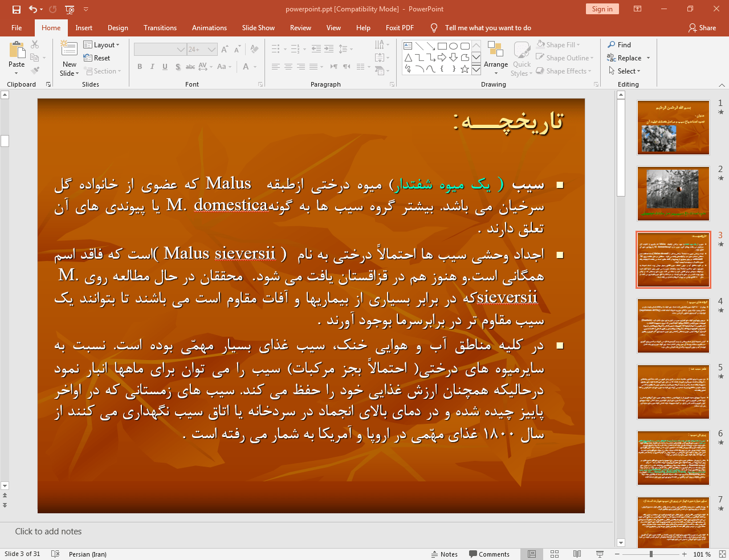Screen dimensions: 729x560
Task: Select slide 1 thumbnail
Action: pyautogui.click(x=673, y=128)
